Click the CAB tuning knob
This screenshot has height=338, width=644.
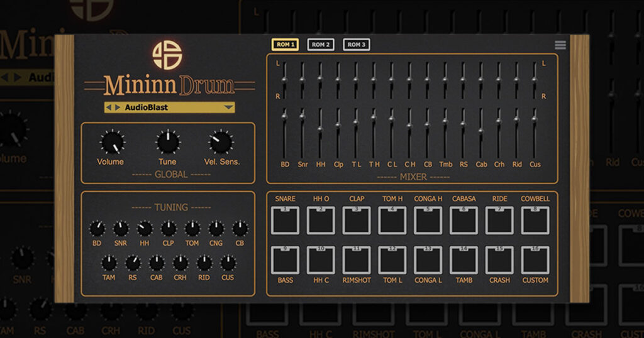pyautogui.click(x=157, y=263)
